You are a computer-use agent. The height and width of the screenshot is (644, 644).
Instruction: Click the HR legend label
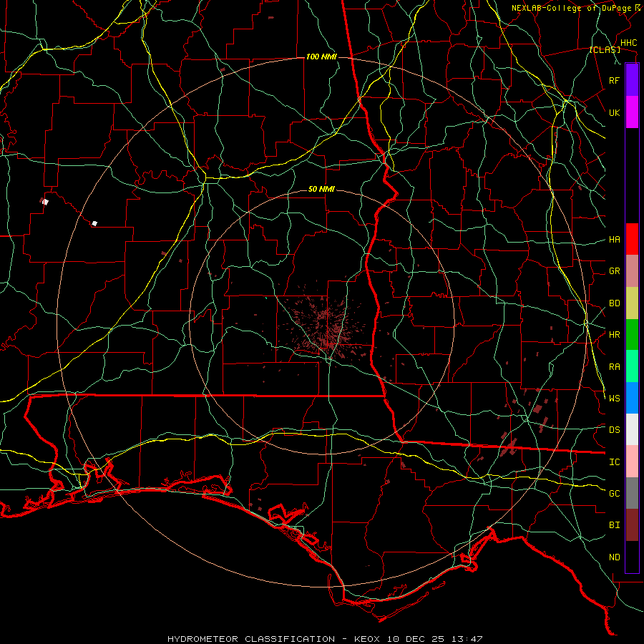(615, 335)
